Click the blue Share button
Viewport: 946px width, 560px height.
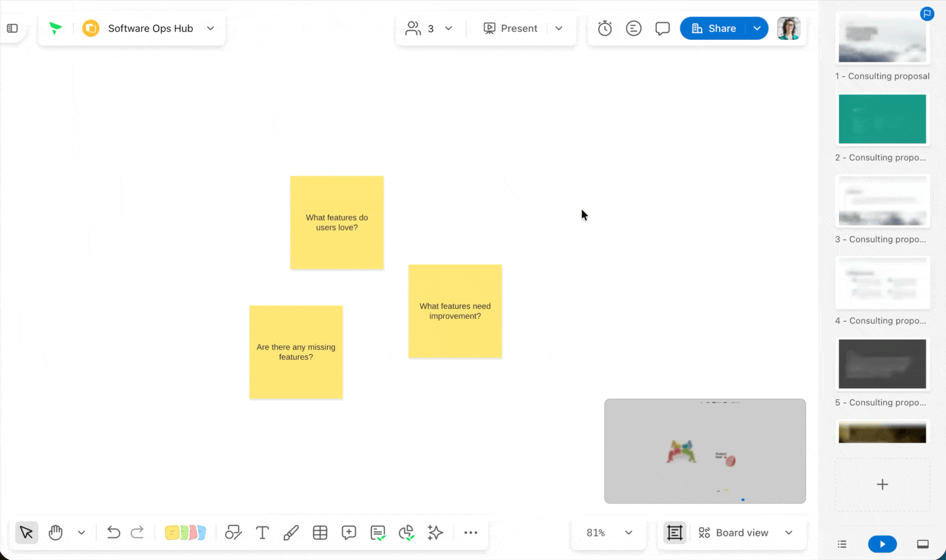tap(714, 28)
